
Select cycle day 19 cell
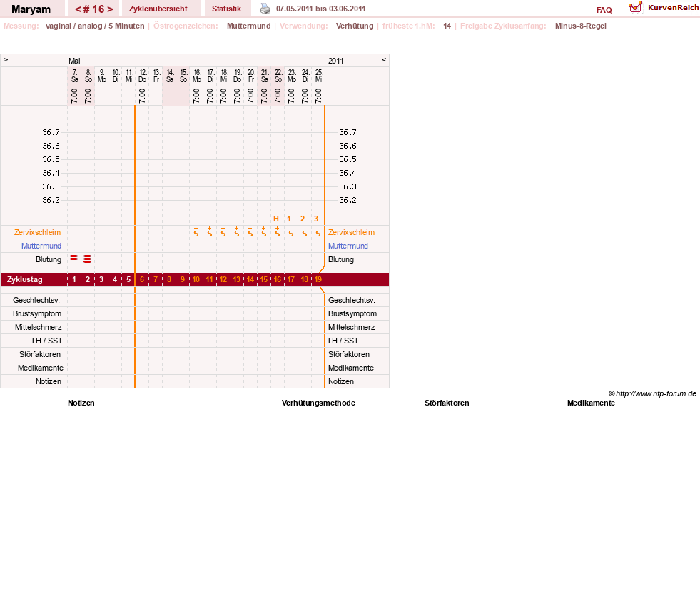click(x=318, y=279)
